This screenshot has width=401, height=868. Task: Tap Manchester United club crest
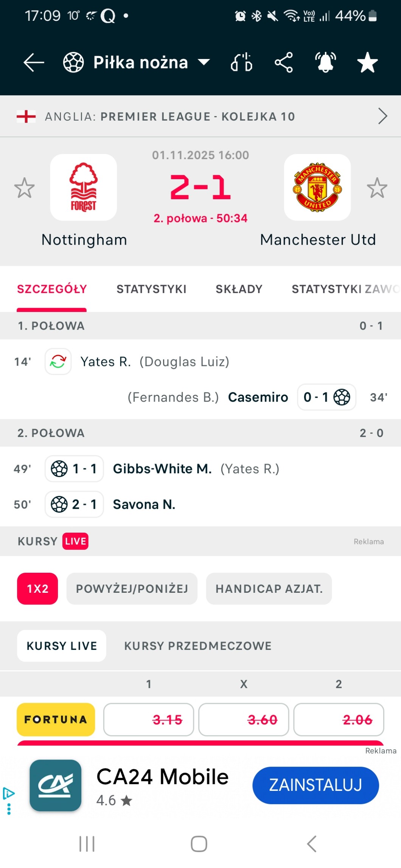click(x=317, y=188)
